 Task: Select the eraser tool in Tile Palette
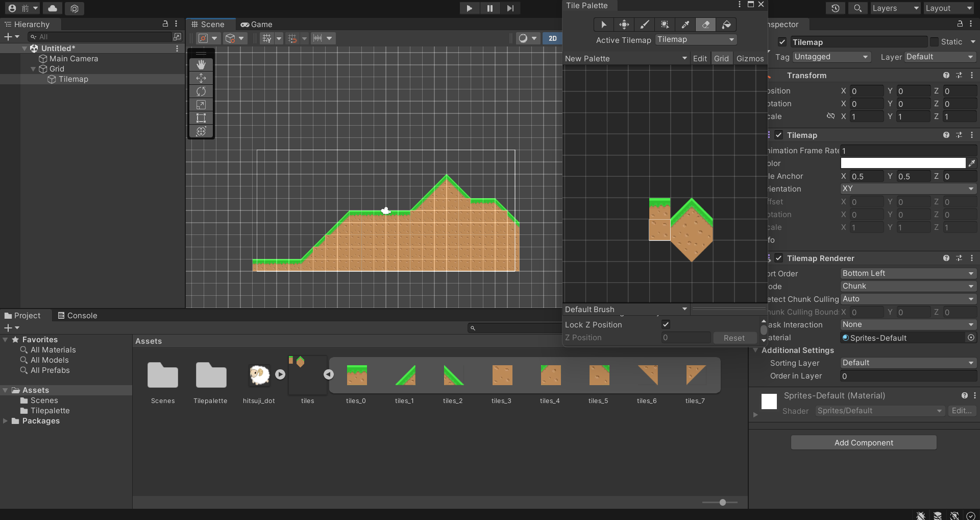[705, 25]
